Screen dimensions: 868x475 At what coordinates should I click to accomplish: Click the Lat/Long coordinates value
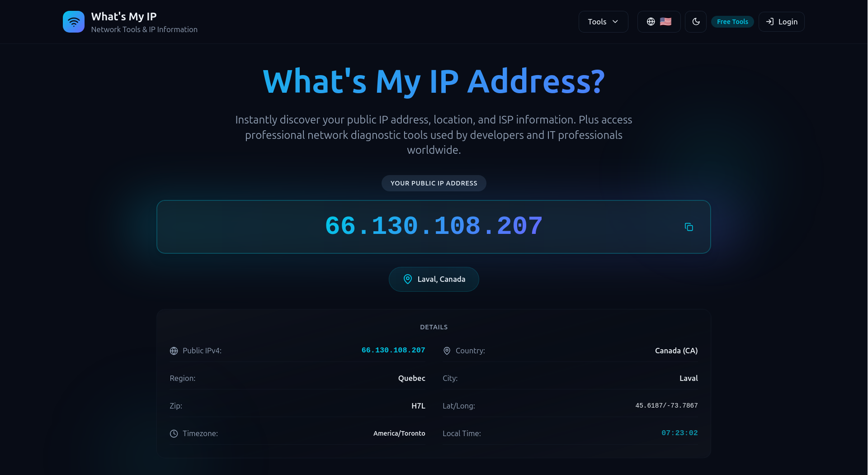pyautogui.click(x=666, y=406)
